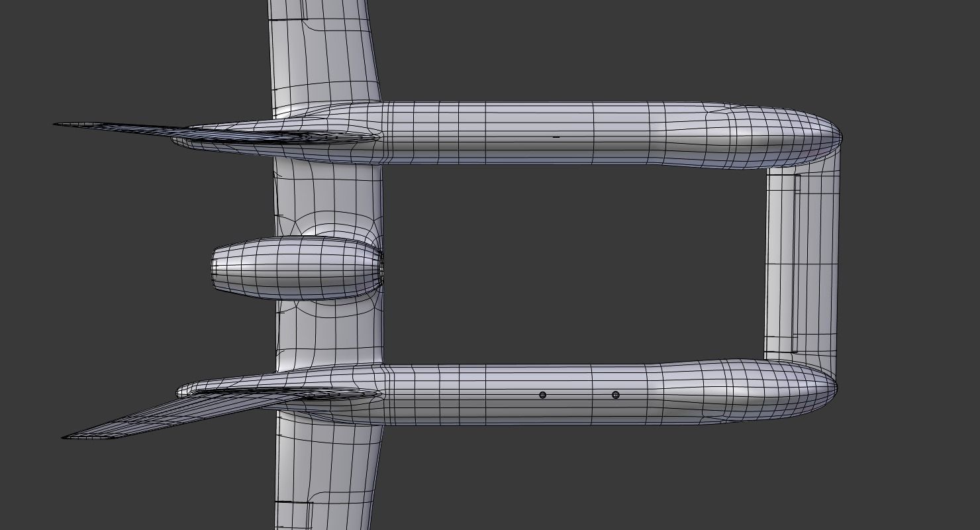Screen dimensions: 980x530
Task: Select the central engine nacelle mesh
Action: 297,267
